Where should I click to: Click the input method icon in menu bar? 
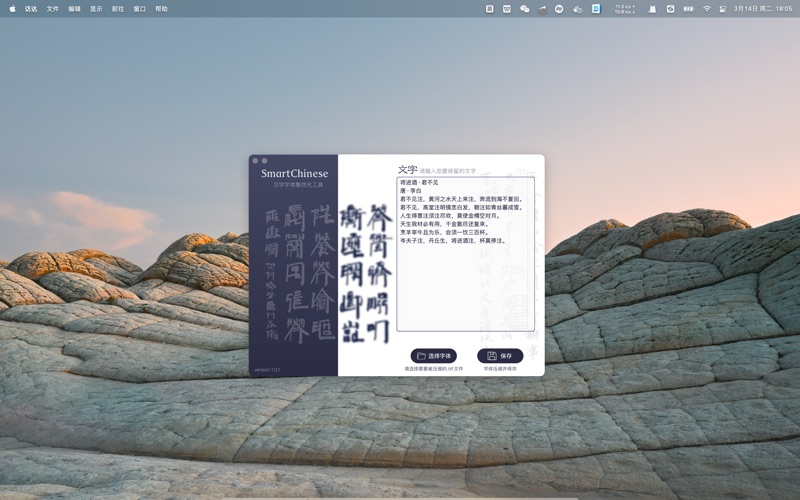click(489, 9)
